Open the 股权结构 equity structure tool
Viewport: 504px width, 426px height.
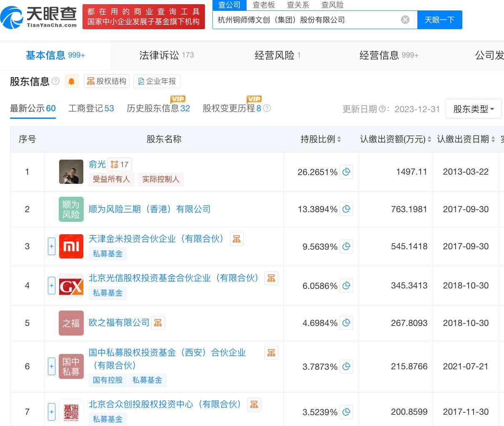106,81
